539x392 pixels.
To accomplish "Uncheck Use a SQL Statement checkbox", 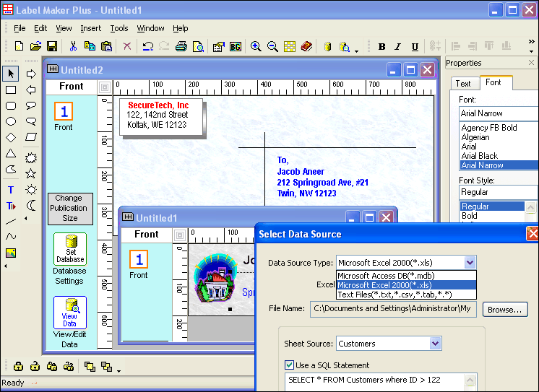I will coord(290,365).
